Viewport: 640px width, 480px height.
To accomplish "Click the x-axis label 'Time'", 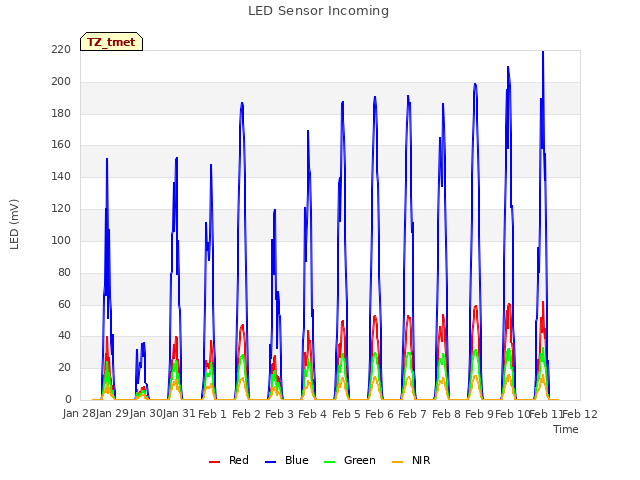I will point(566,429).
